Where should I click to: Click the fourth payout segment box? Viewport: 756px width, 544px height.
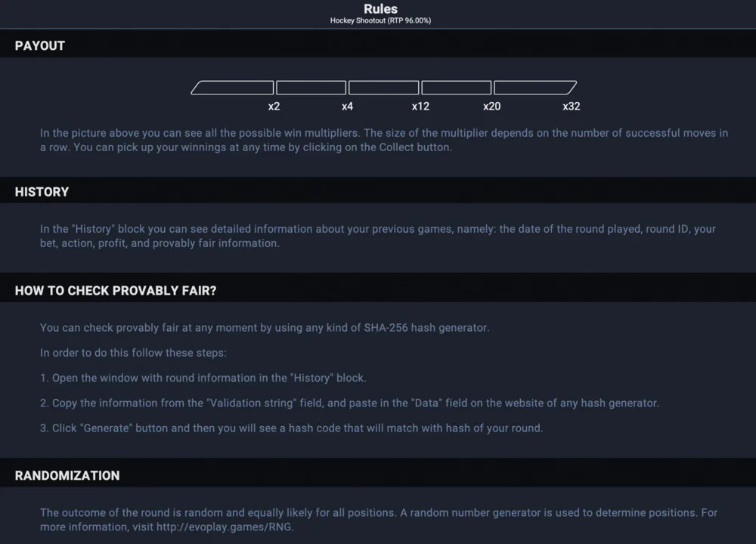457,88
